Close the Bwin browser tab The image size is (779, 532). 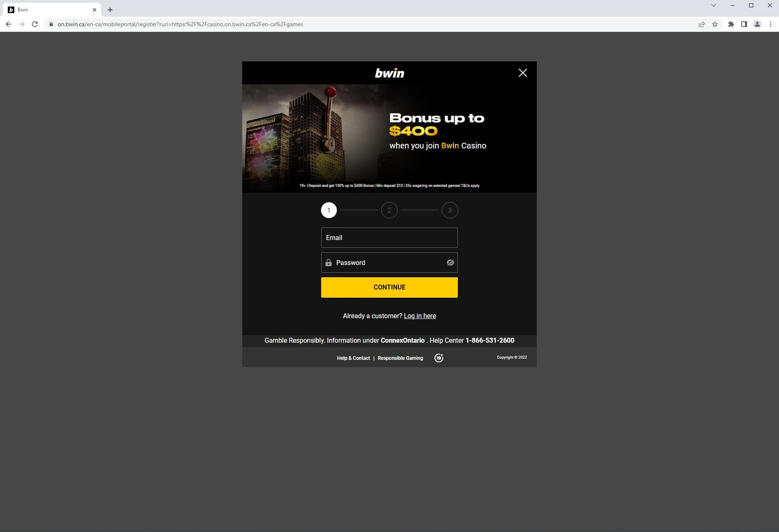(x=95, y=10)
